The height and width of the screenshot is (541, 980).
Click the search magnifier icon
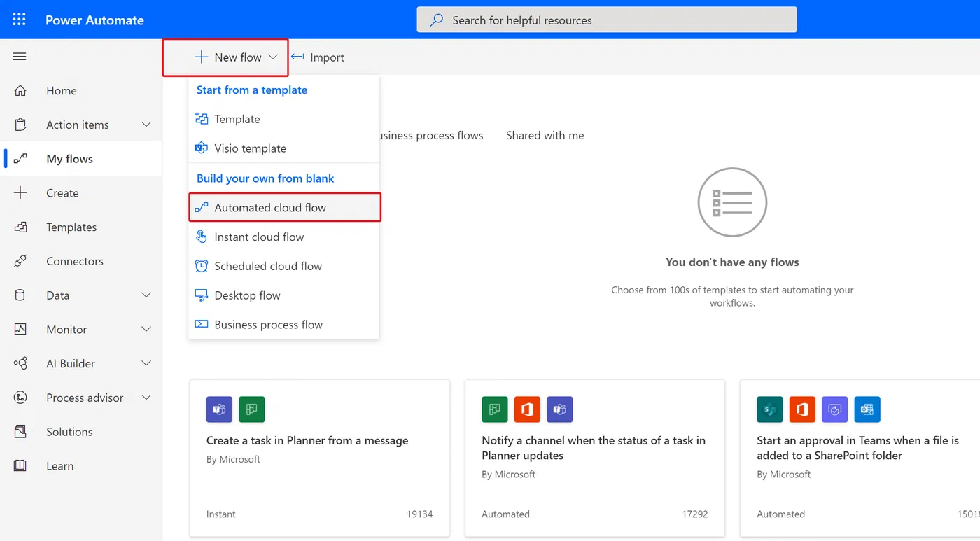pos(436,20)
